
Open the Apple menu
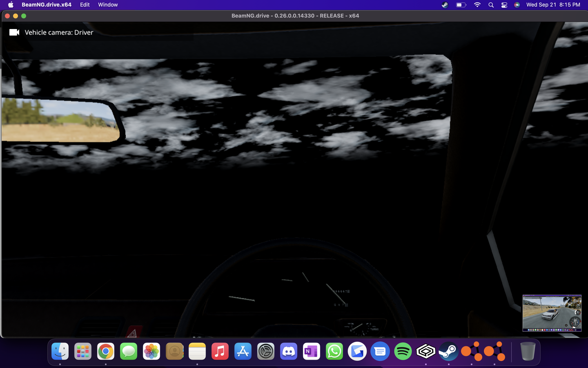[x=11, y=5]
